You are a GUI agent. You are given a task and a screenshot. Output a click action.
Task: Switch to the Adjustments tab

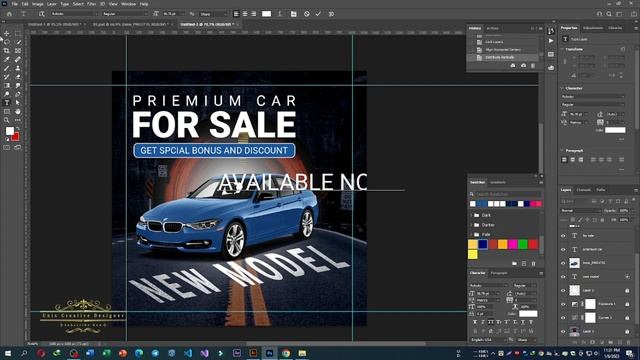593,28
